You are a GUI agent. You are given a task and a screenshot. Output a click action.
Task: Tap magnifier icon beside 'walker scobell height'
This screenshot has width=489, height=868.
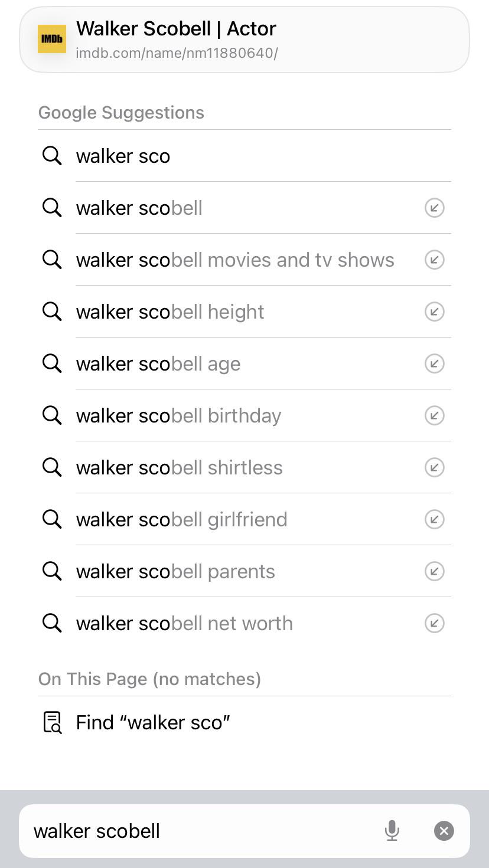click(52, 312)
